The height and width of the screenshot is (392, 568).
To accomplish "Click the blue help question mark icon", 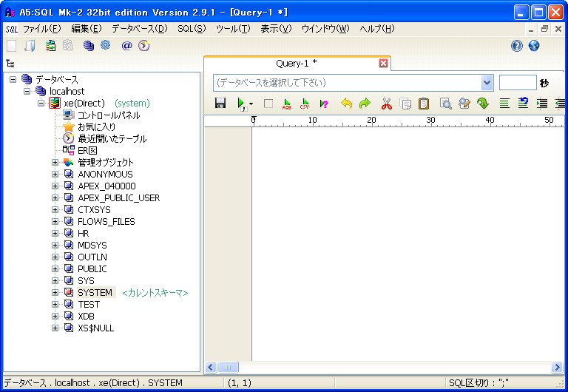I will [517, 46].
